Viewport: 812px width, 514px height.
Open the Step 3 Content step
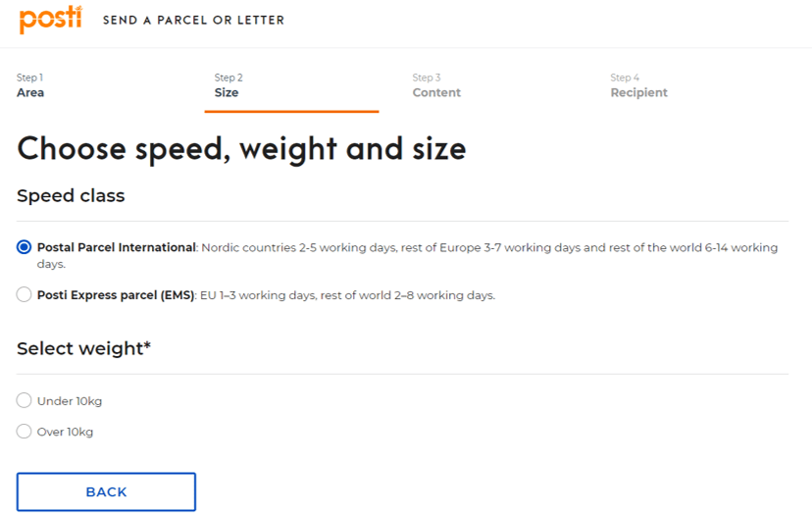pos(436,85)
